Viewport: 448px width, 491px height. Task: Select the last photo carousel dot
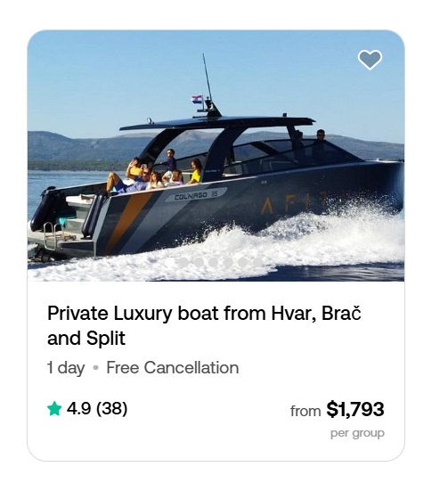click(x=257, y=262)
